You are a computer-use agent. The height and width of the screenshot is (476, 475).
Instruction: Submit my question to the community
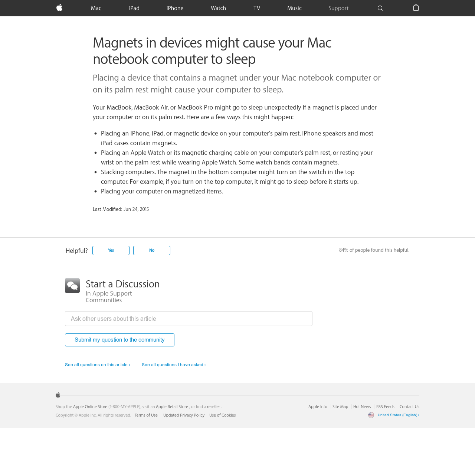(119, 340)
